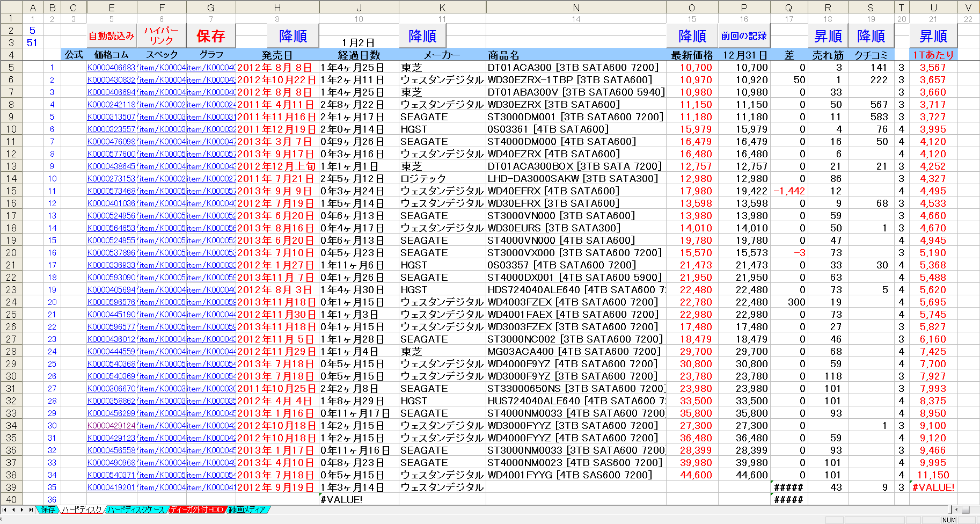Open the K0000429124 price link
Image resolution: width=980 pixels, height=524 pixels.
click(x=111, y=426)
